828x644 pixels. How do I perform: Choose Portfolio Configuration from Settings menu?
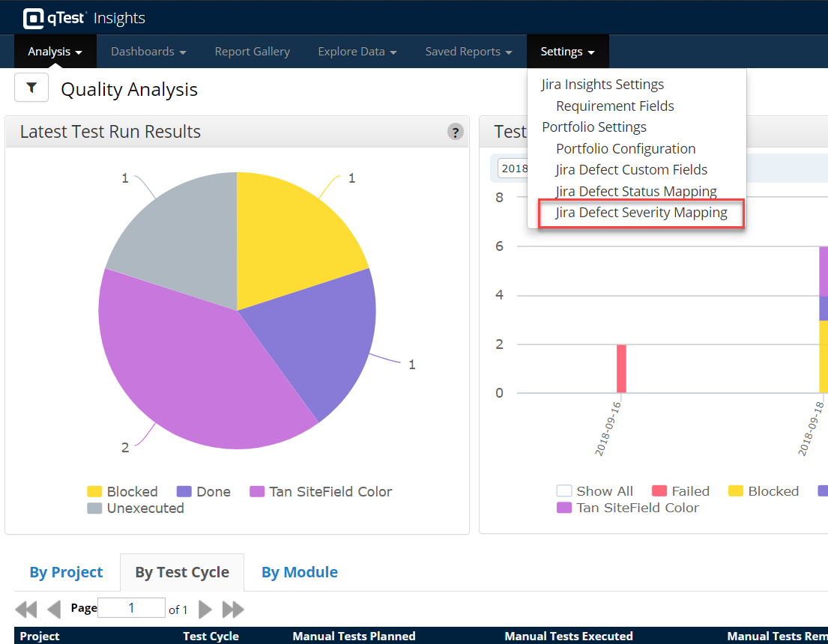[x=626, y=148]
